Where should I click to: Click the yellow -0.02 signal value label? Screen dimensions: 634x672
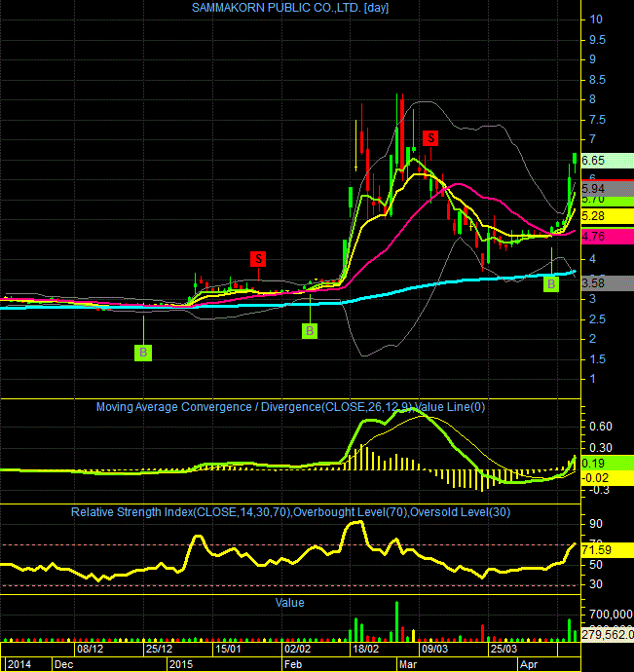pyautogui.click(x=607, y=478)
